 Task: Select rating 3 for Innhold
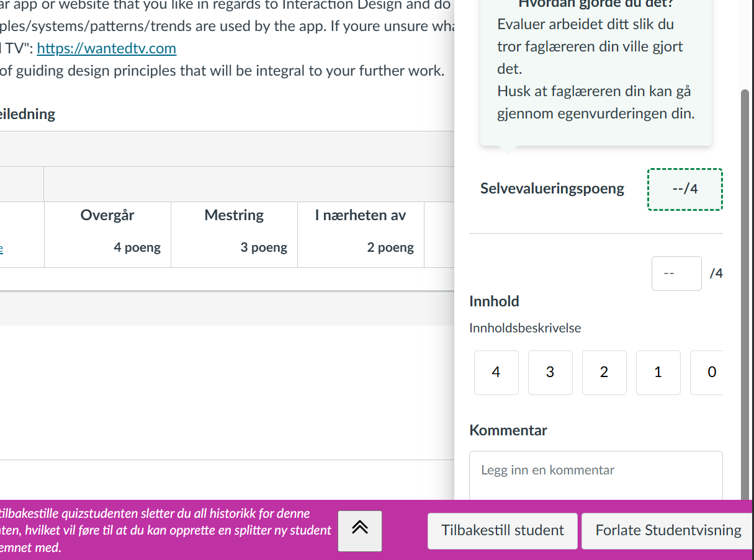click(x=550, y=372)
